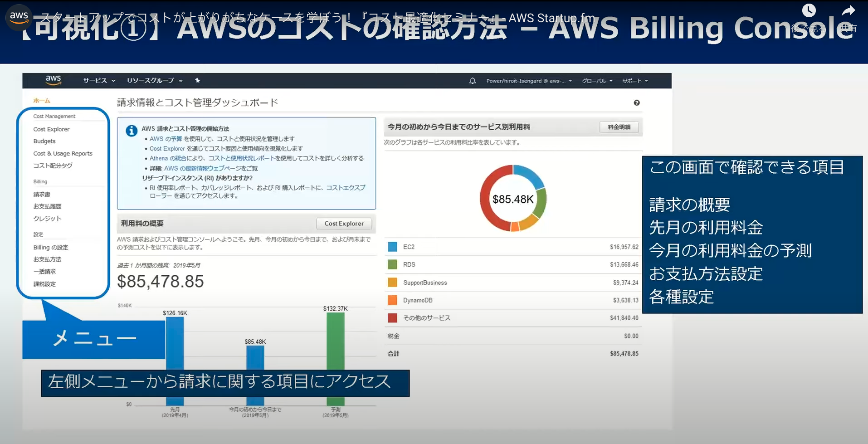Click the video title text at top
This screenshot has width=868, height=444.
tap(317, 18)
